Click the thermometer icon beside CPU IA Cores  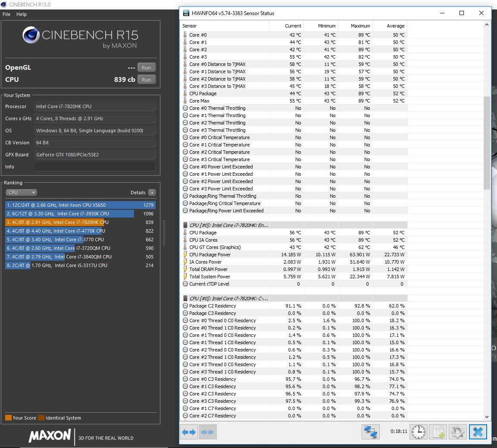click(x=185, y=240)
